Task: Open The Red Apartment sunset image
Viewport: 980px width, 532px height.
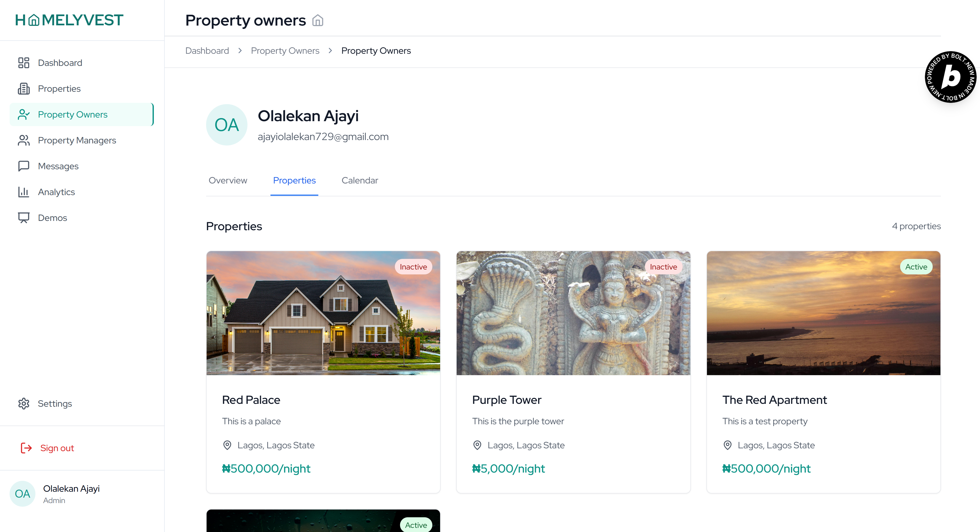Action: tap(823, 313)
